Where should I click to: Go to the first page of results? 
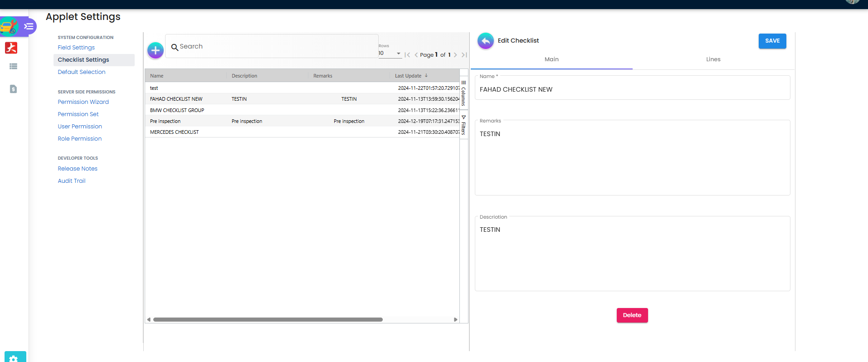pos(407,55)
